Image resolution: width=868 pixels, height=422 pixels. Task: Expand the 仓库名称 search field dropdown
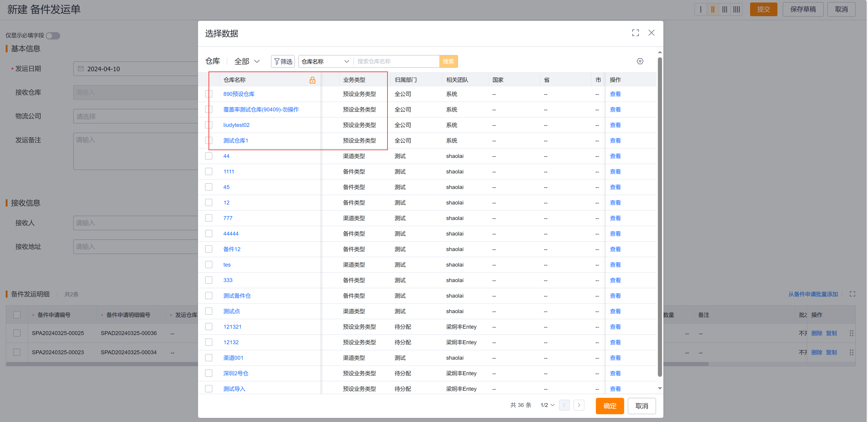346,61
